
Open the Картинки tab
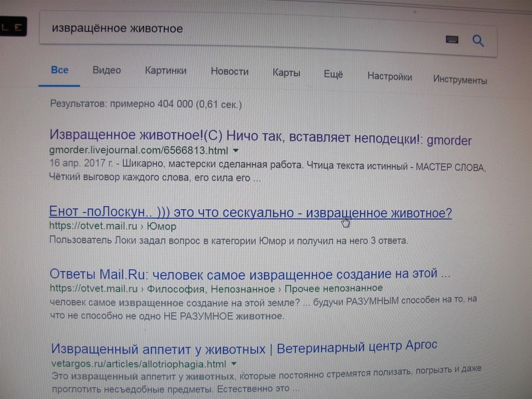click(x=166, y=71)
